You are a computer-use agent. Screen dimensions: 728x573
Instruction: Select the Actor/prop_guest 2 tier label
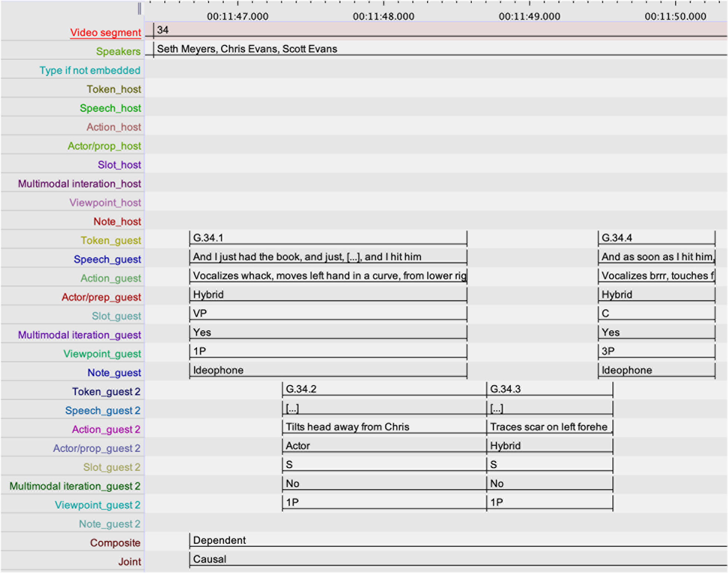pyautogui.click(x=97, y=448)
